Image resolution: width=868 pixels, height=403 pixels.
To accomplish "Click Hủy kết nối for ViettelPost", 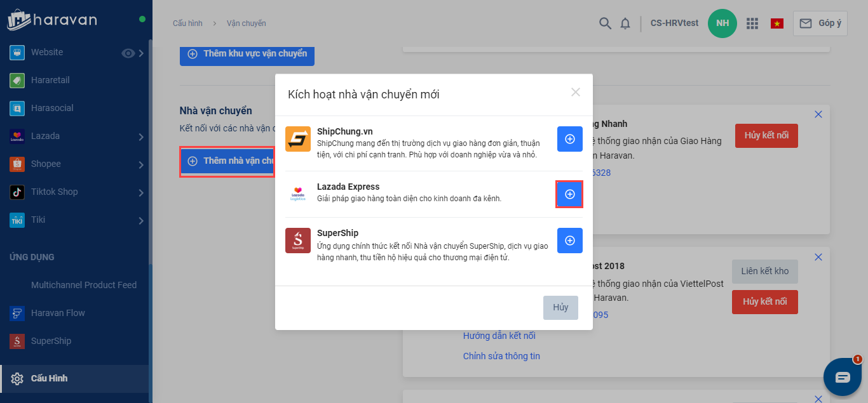I will point(765,301).
